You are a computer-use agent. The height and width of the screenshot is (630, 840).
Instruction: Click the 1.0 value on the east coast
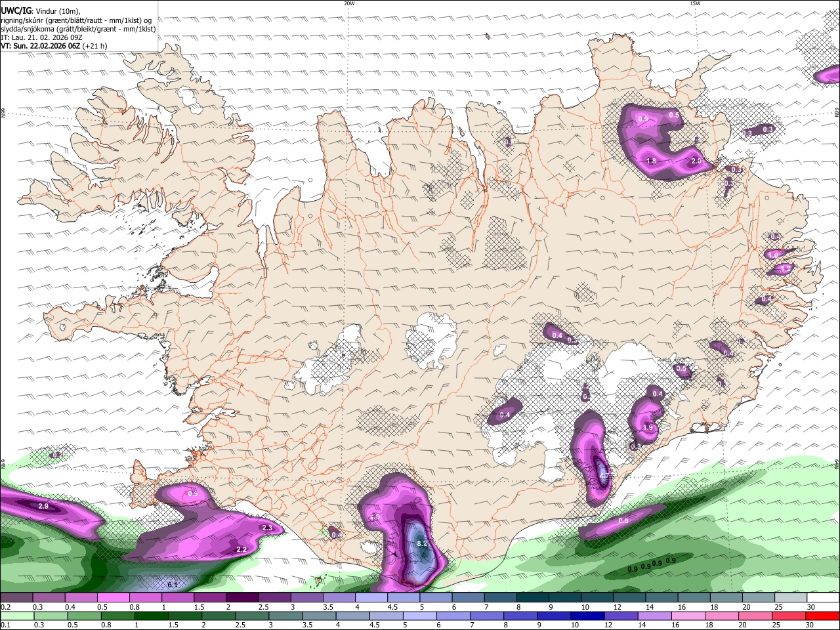773,255
